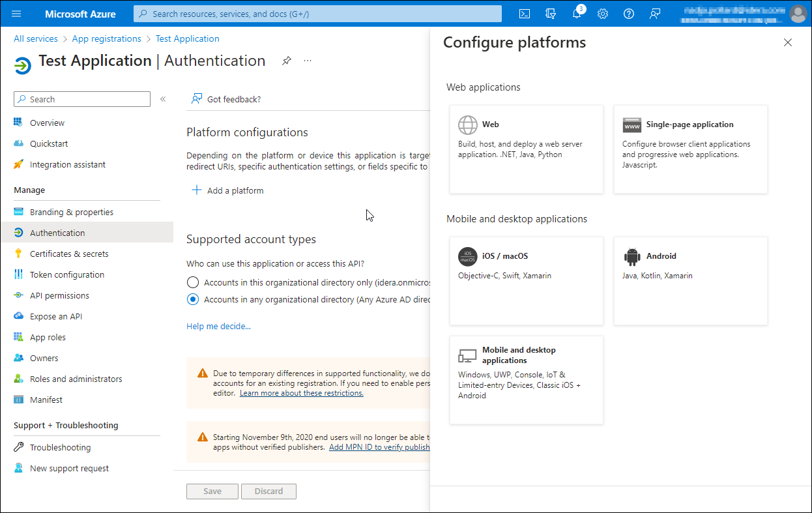The width and height of the screenshot is (812, 513).
Task: Open Learn more about these restrictions link
Action: coord(302,393)
